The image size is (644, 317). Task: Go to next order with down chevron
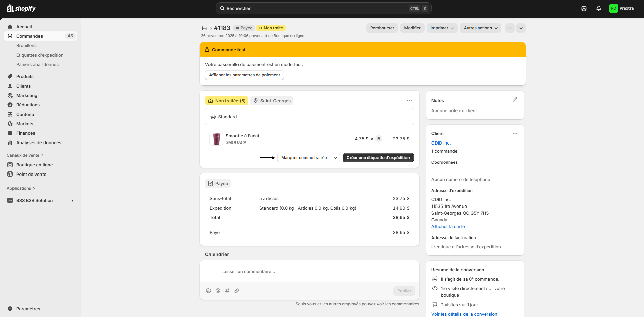pos(521,28)
